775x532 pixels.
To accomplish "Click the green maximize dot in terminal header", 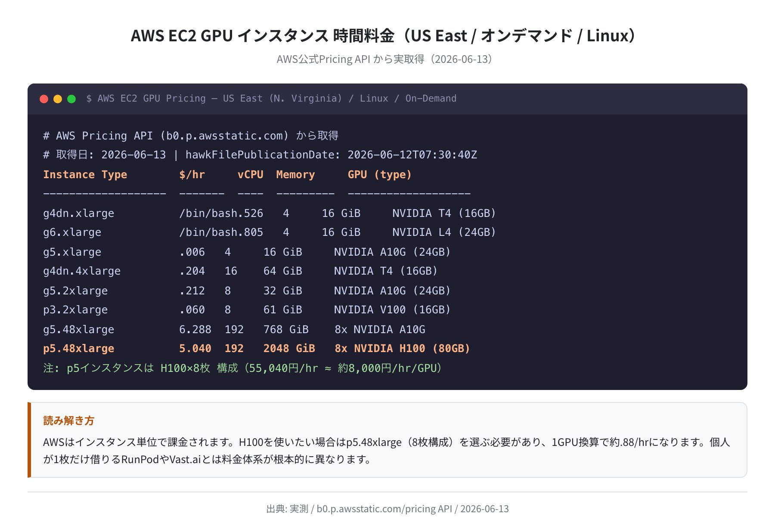I will (x=71, y=99).
